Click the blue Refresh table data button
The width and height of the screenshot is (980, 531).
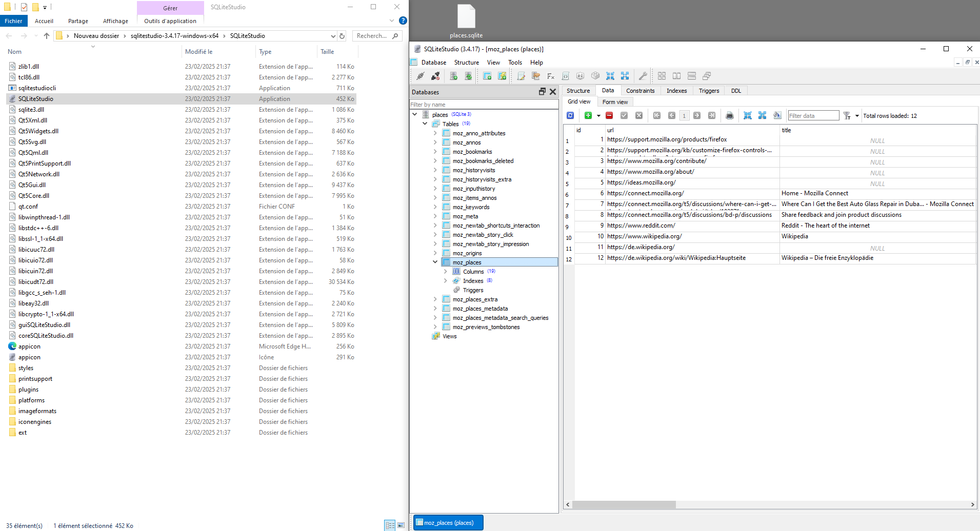pyautogui.click(x=570, y=115)
